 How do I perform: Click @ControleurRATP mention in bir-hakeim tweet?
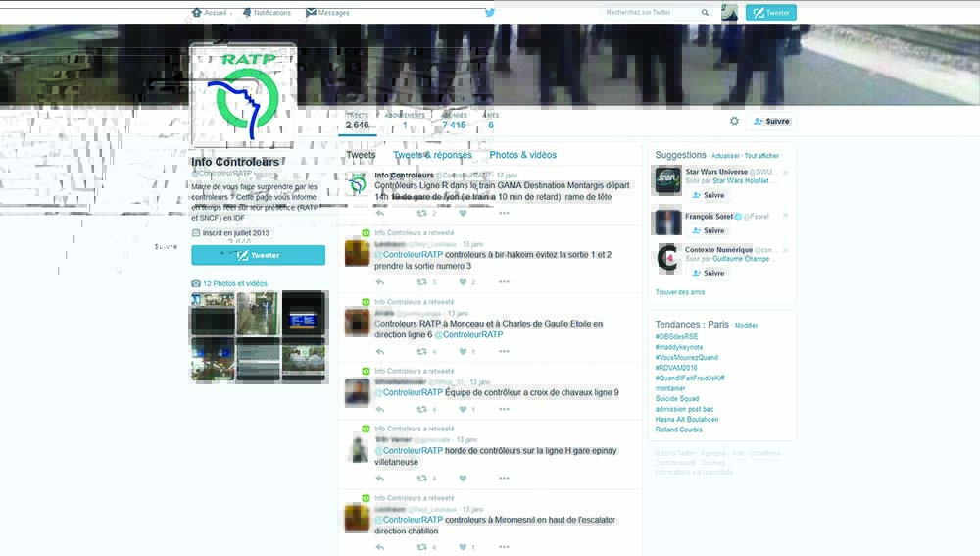(409, 255)
